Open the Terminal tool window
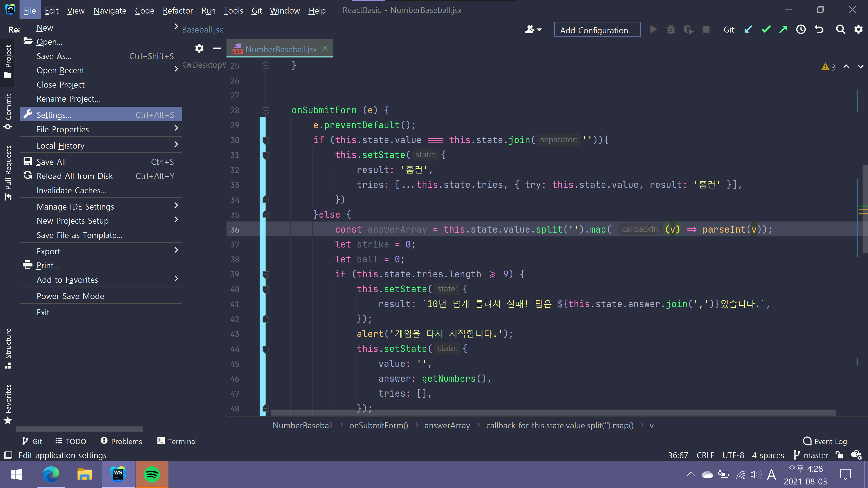Screen dimensions: 868x488 [177, 441]
